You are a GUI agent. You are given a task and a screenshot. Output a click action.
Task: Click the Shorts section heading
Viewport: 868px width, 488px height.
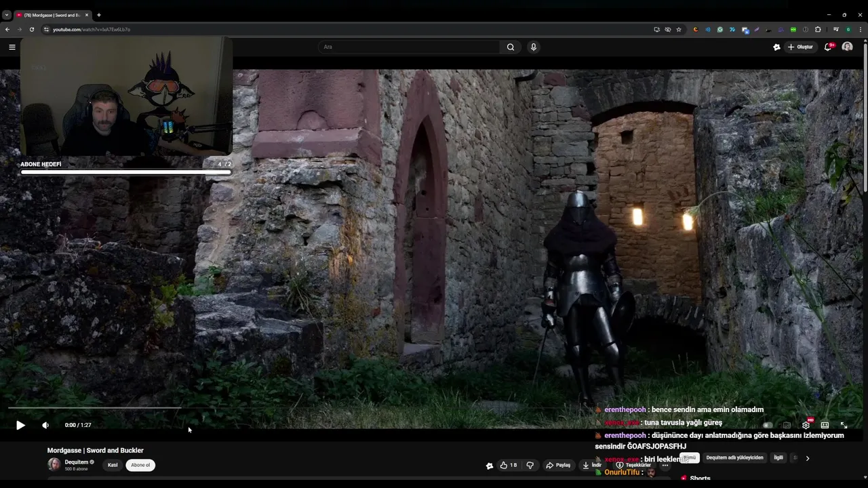[x=700, y=479]
